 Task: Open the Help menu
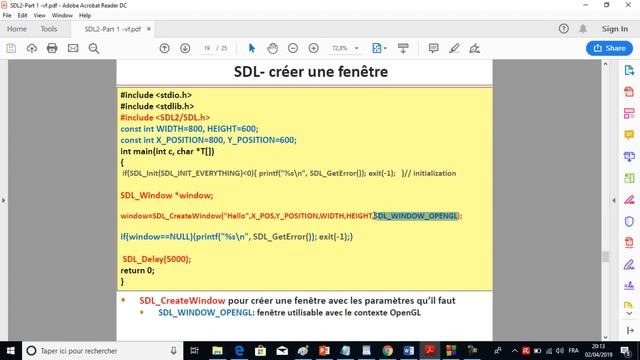pyautogui.click(x=85, y=16)
